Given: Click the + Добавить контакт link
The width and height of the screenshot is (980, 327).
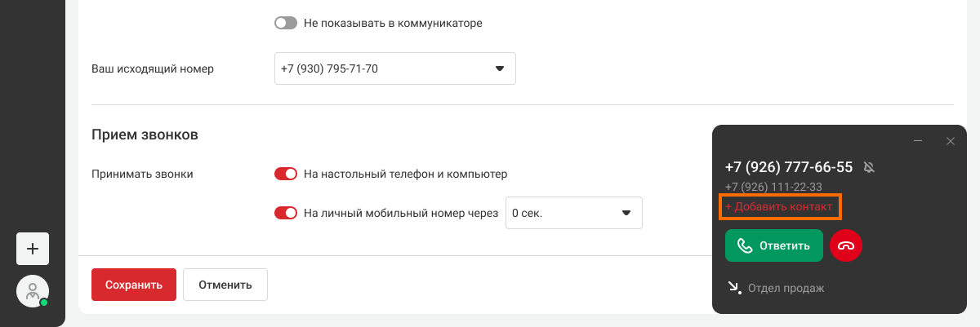Looking at the screenshot, I should [x=779, y=207].
